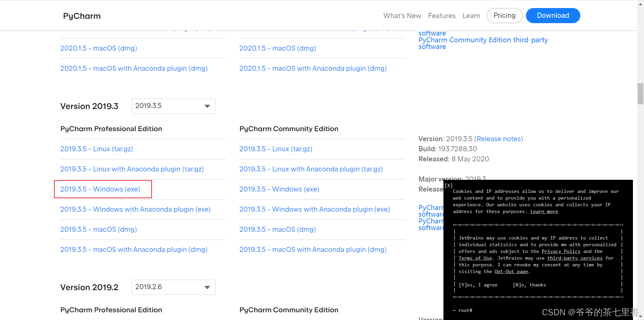Download Community 2019.3.5 Windows (exe)

279,189
